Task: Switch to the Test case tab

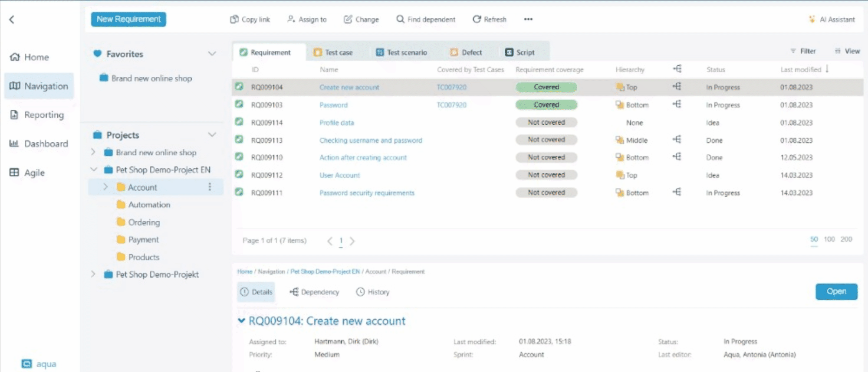Action: pos(333,52)
